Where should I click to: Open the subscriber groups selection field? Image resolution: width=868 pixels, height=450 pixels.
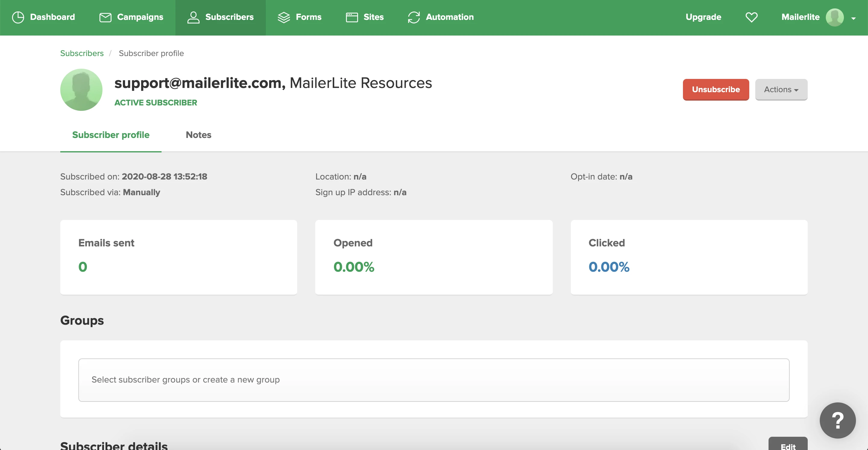(x=433, y=380)
